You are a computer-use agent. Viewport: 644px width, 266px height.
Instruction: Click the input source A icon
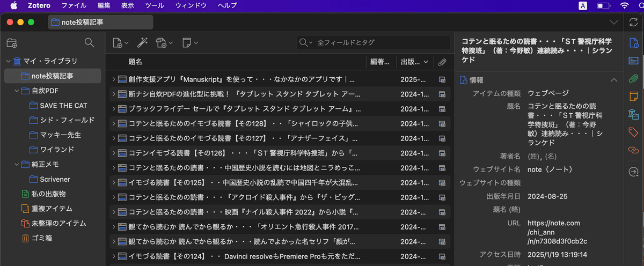583,5
